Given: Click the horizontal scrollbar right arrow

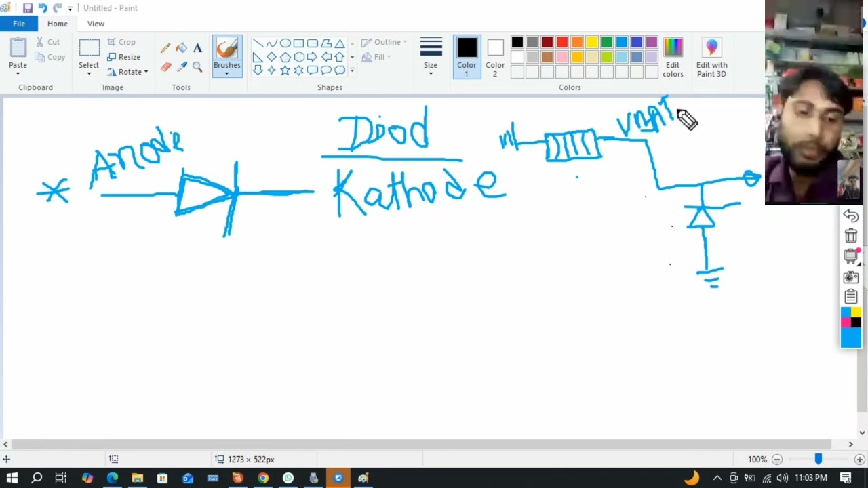Looking at the screenshot, I should (x=851, y=445).
